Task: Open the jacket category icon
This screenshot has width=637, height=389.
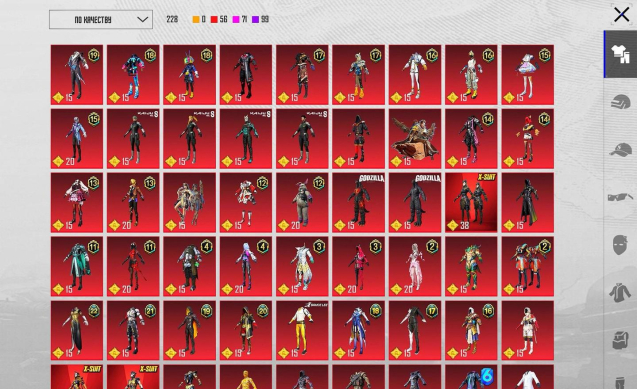Action: coord(620,292)
